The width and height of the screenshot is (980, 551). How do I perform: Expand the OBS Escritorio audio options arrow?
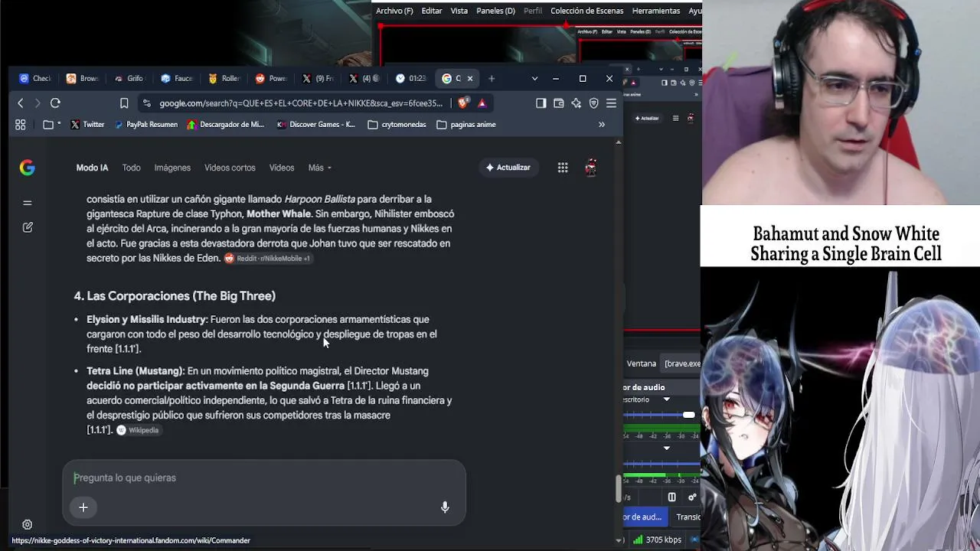666,399
